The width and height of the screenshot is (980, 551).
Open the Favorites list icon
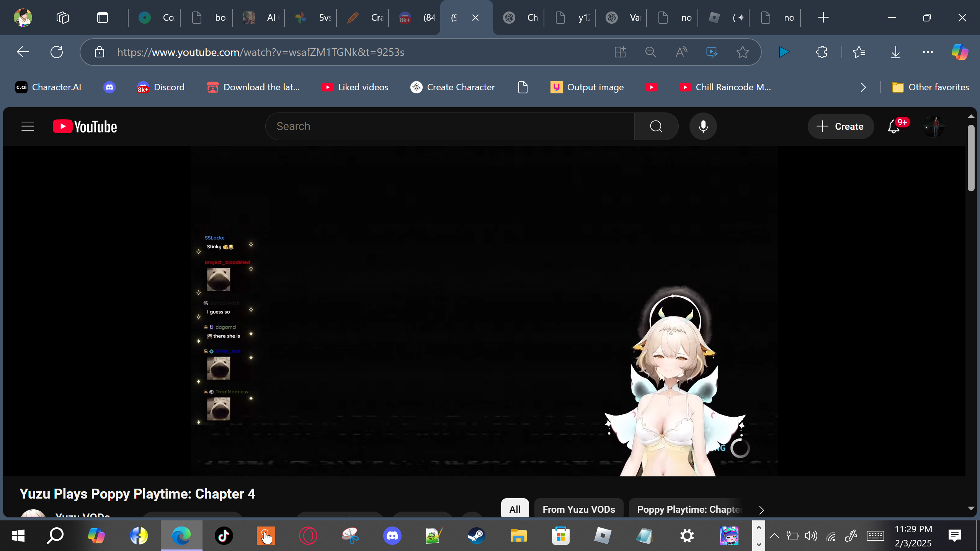tap(859, 52)
